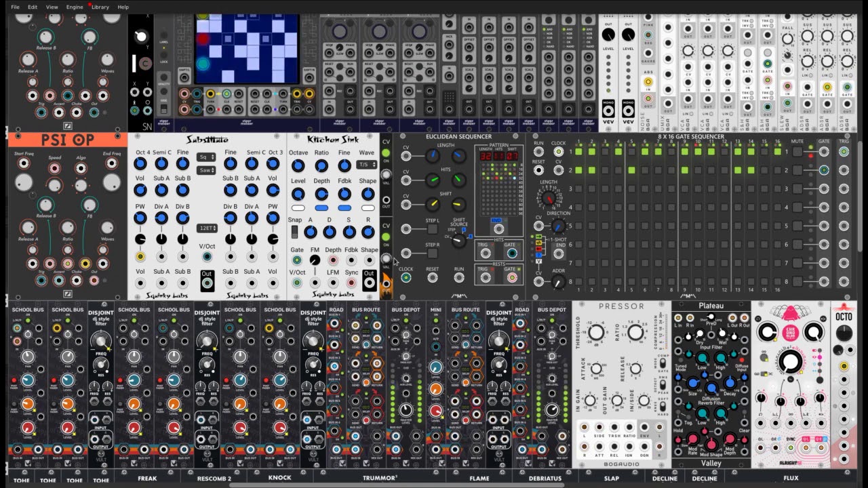Click Kitchen Sink Octave knob
This screenshot has width=868, height=488.
tap(298, 165)
